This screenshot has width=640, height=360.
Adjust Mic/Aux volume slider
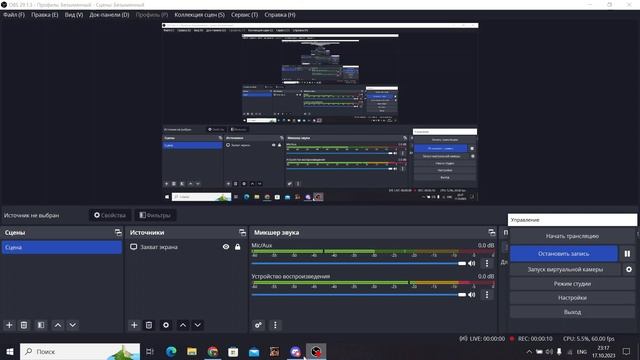(358, 263)
